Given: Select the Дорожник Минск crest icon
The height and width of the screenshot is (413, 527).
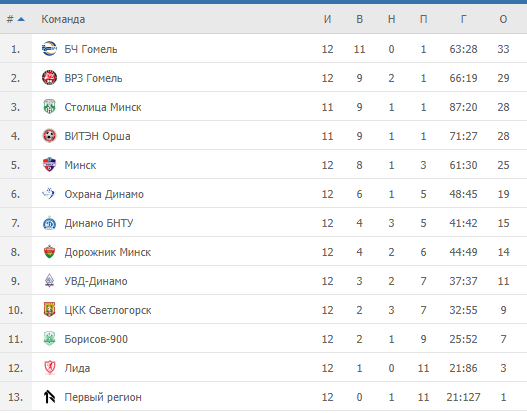Looking at the screenshot, I should pyautogui.click(x=49, y=252).
